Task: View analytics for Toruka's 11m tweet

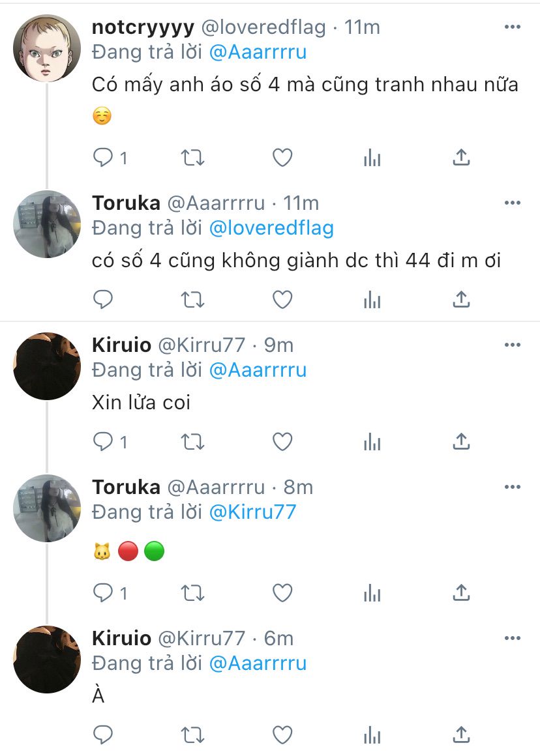Action: pos(372,299)
